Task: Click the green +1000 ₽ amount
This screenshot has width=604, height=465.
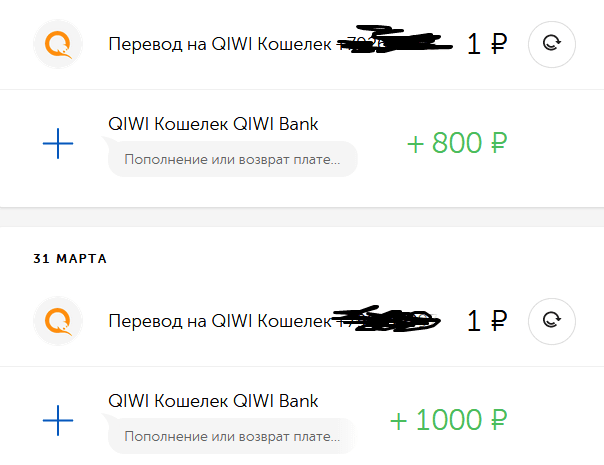Action: click(x=449, y=421)
